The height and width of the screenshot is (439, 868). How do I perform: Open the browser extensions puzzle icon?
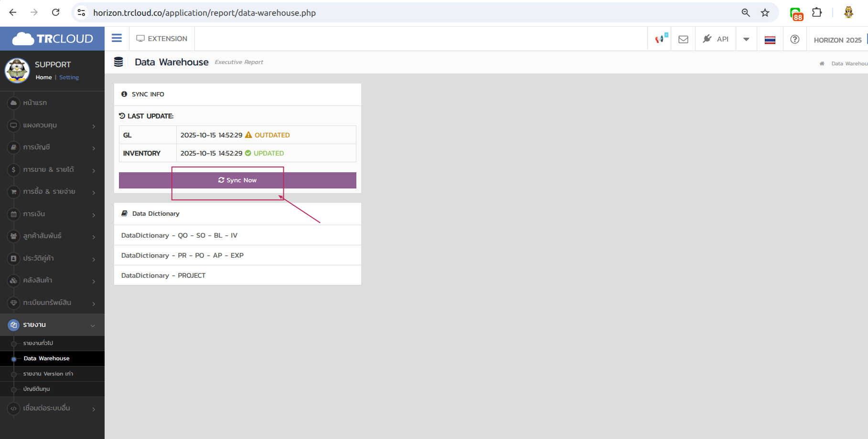point(817,13)
